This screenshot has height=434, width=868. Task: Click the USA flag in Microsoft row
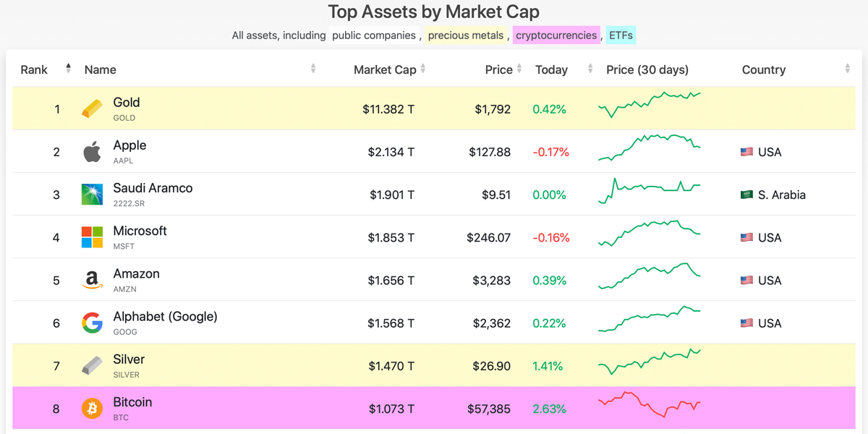(x=746, y=237)
